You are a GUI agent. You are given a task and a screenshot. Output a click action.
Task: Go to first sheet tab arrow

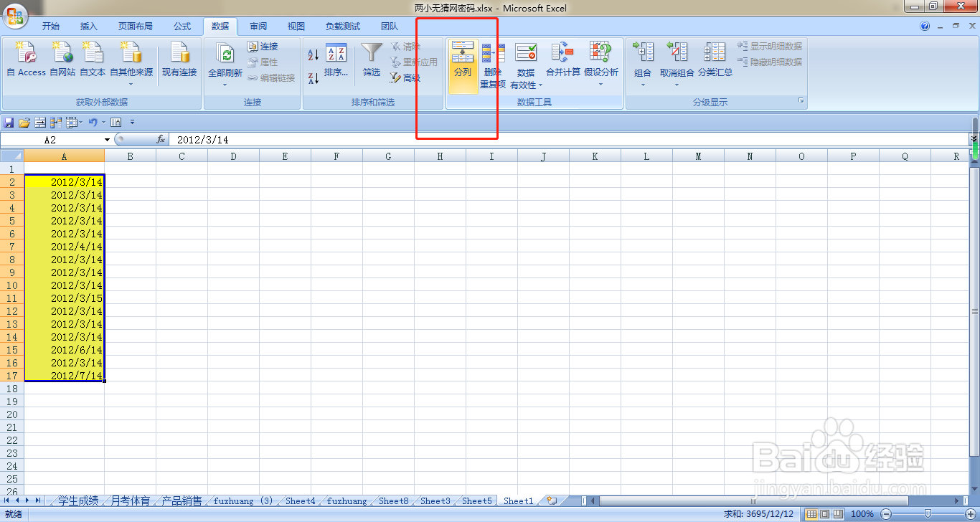tap(7, 500)
